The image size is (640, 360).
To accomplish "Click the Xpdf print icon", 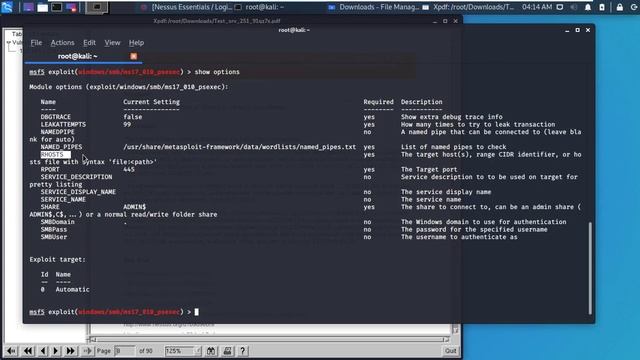I will [227, 351].
